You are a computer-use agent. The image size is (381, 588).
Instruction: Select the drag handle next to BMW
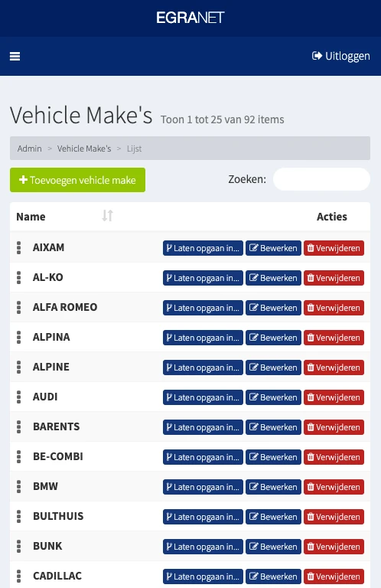(x=18, y=487)
